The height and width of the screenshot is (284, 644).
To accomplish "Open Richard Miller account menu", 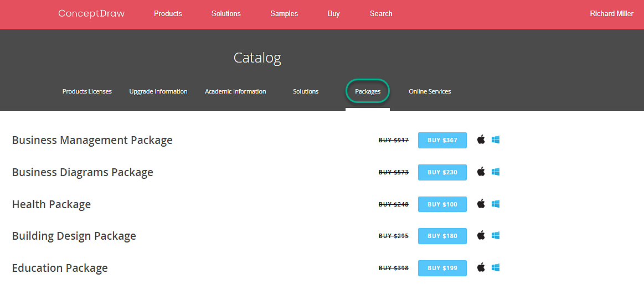I will (x=611, y=14).
